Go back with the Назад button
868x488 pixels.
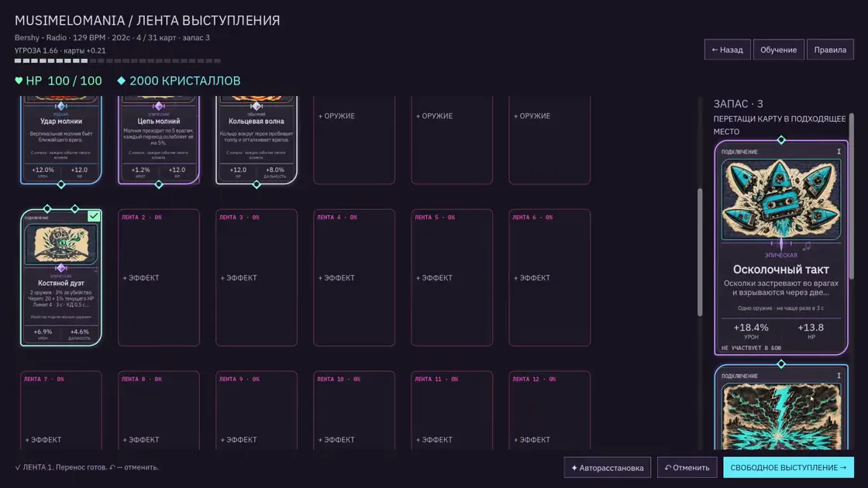728,50
